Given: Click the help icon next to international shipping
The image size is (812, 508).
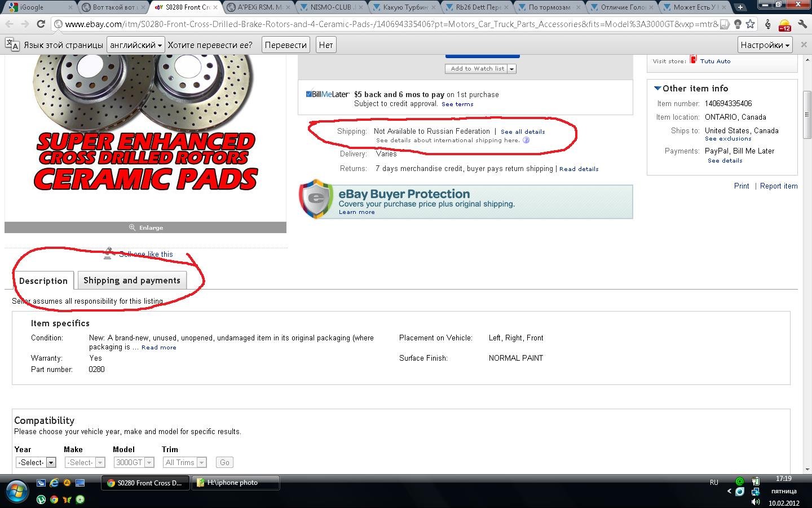Looking at the screenshot, I should (x=526, y=140).
